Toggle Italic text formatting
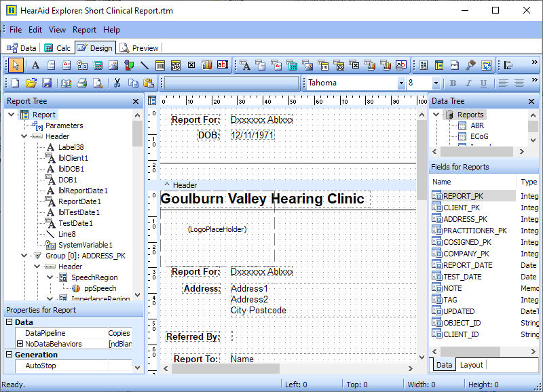Screen dimensions: 543x392 tap(468, 83)
